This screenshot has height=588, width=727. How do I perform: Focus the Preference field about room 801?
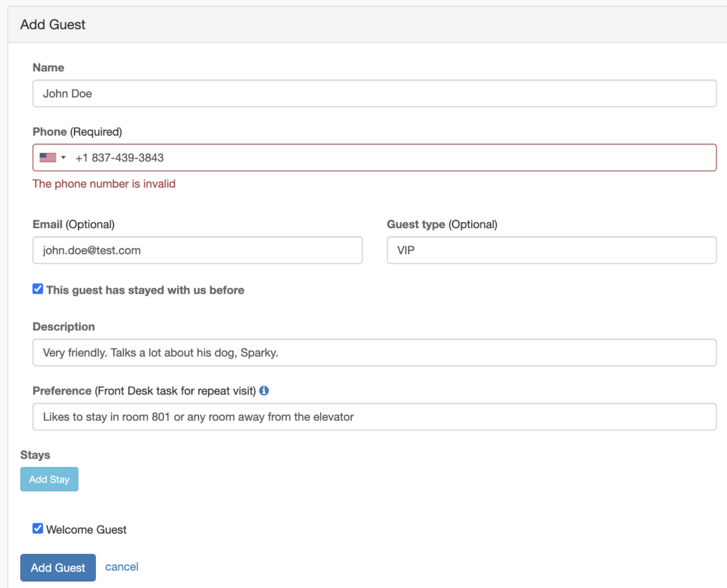375,416
